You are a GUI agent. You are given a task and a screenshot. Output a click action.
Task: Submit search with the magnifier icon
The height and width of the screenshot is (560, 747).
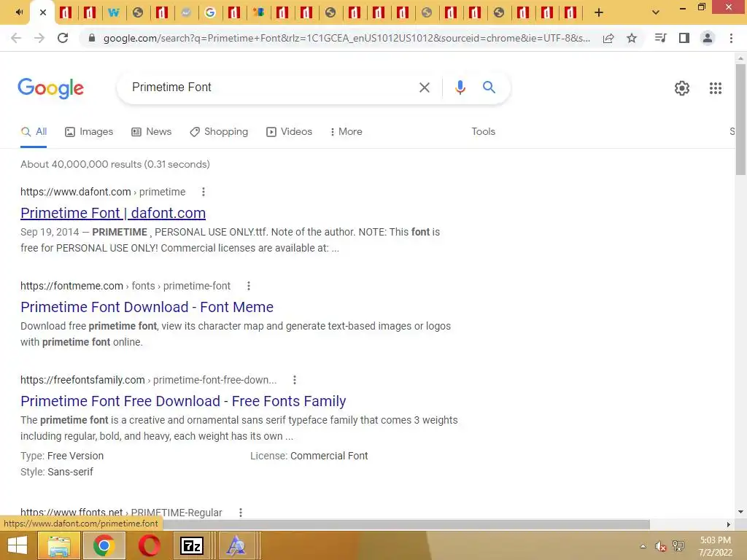click(x=489, y=87)
